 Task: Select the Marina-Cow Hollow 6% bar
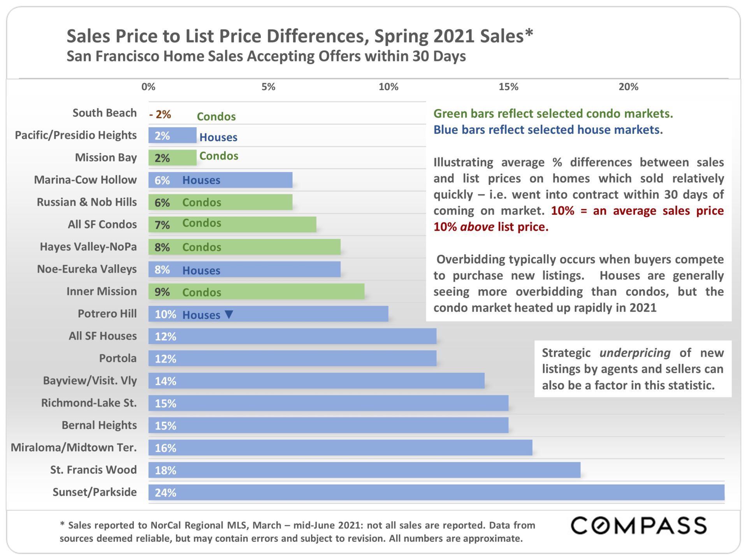click(x=220, y=180)
